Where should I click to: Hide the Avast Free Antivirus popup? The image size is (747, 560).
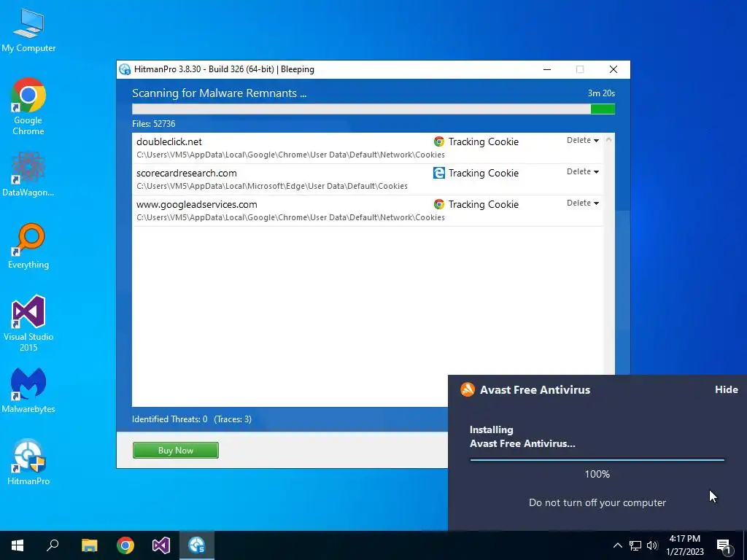(727, 389)
